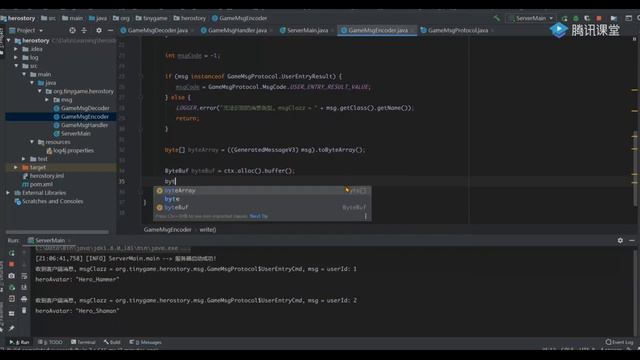Click the Rerun icon in the top toolbar
This screenshot has height=360, width=640.
click(564, 18)
